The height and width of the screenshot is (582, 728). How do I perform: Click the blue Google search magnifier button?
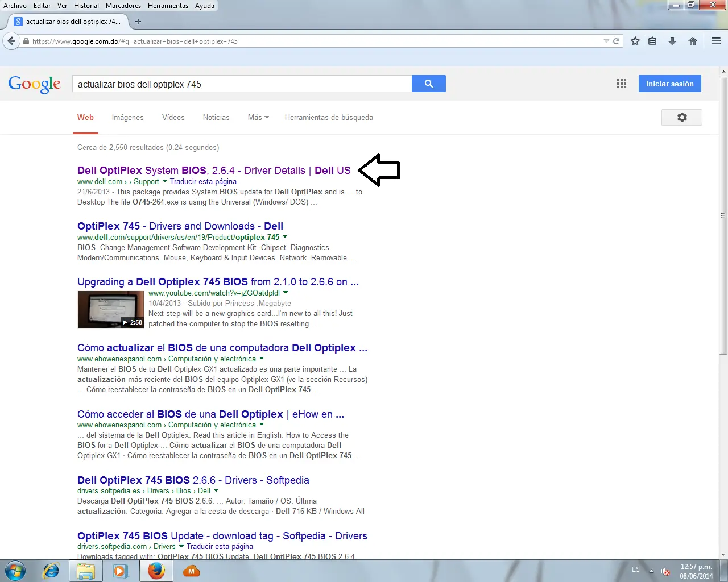(429, 84)
